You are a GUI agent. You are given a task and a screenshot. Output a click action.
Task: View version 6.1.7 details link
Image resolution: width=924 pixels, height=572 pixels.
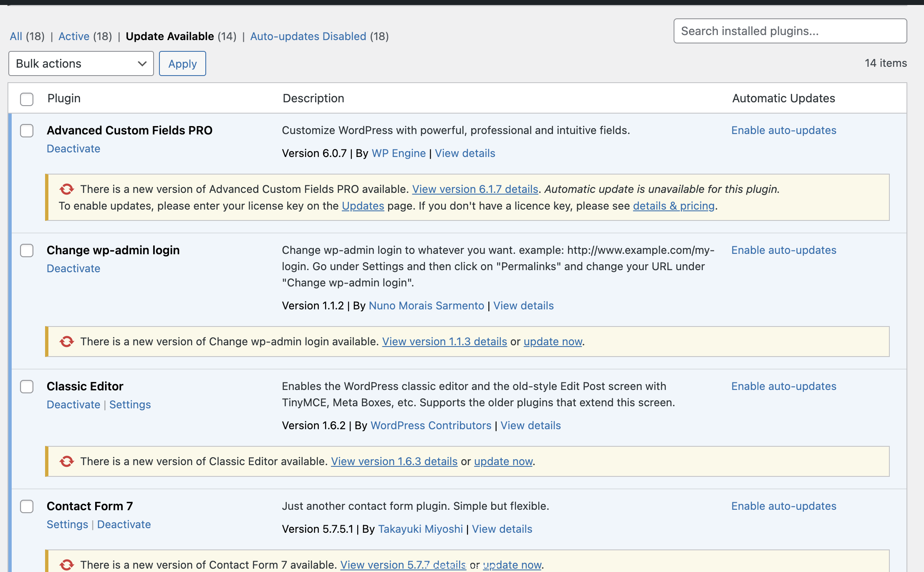pos(475,189)
